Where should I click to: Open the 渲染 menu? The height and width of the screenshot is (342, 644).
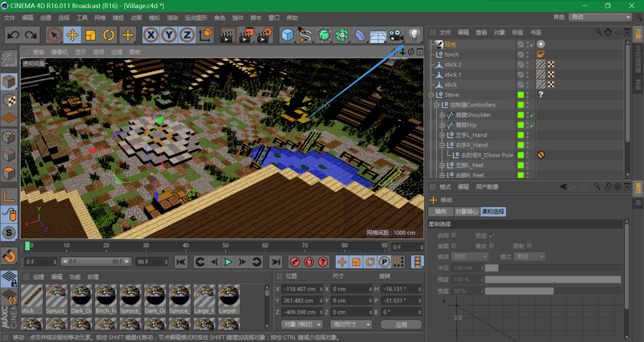click(172, 18)
